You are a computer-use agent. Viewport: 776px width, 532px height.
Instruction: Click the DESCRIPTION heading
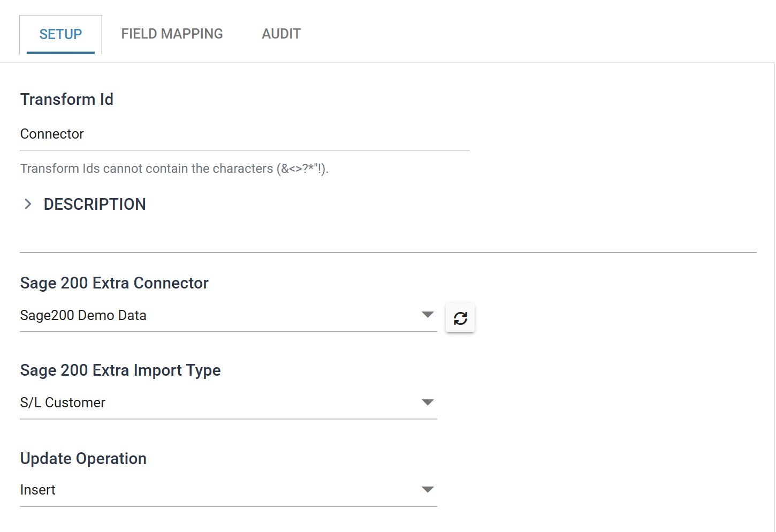pyautogui.click(x=95, y=204)
